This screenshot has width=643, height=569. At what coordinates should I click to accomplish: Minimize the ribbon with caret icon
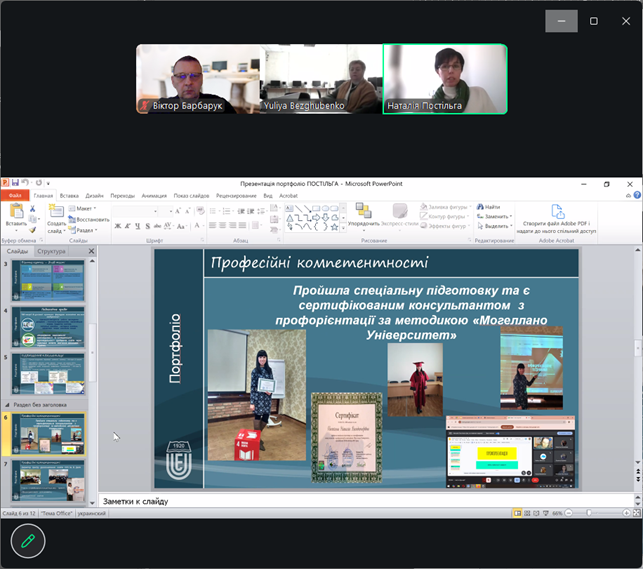click(x=628, y=196)
